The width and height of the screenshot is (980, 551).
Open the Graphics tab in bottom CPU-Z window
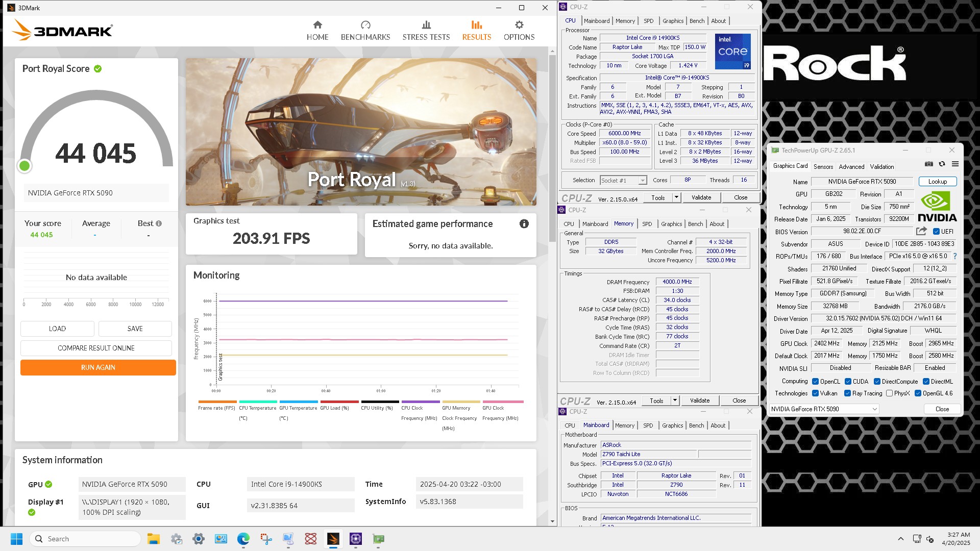coord(672,425)
